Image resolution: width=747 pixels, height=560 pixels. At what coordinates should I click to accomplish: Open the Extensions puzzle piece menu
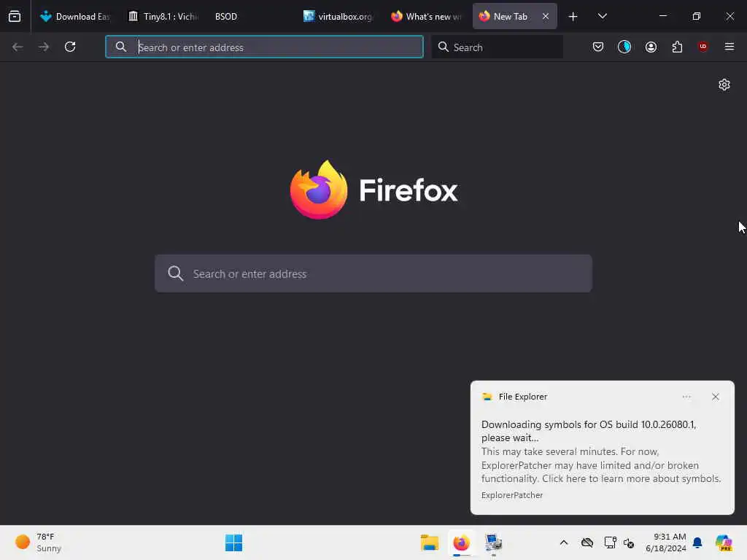pyautogui.click(x=677, y=47)
